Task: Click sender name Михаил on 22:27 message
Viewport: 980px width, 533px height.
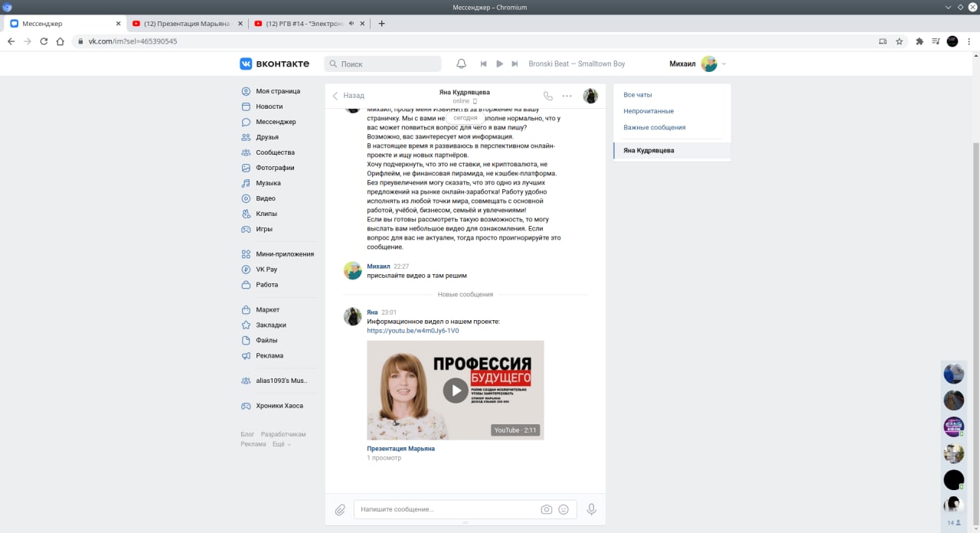Action: pyautogui.click(x=378, y=266)
